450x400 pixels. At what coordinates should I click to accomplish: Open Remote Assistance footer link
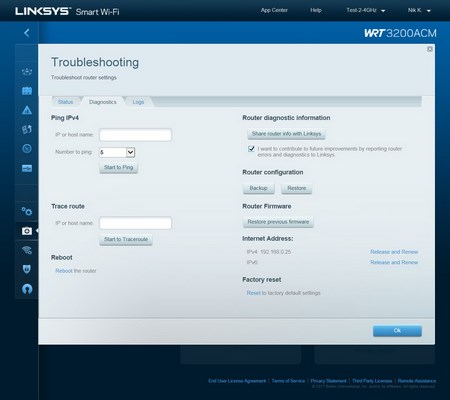pos(417,381)
